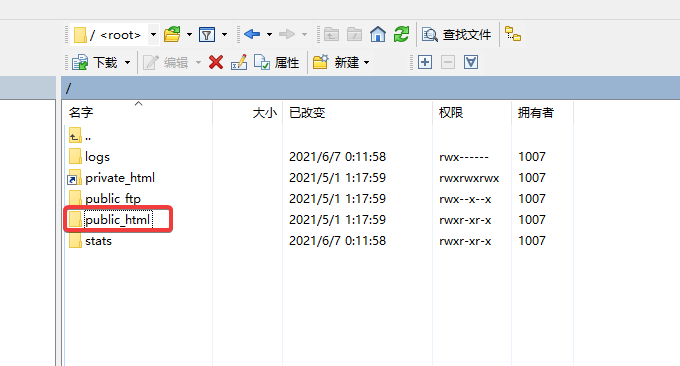Click the parent directory toolbar icon

[331, 34]
